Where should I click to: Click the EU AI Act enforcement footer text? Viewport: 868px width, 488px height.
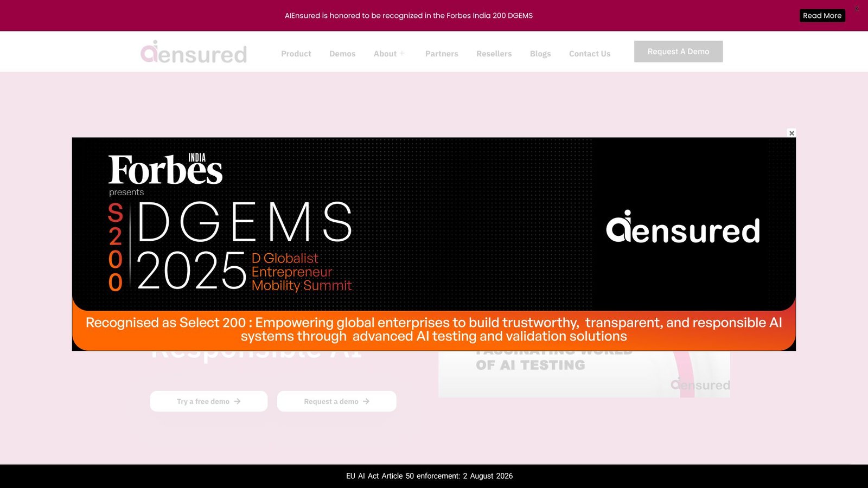pyautogui.click(x=430, y=476)
